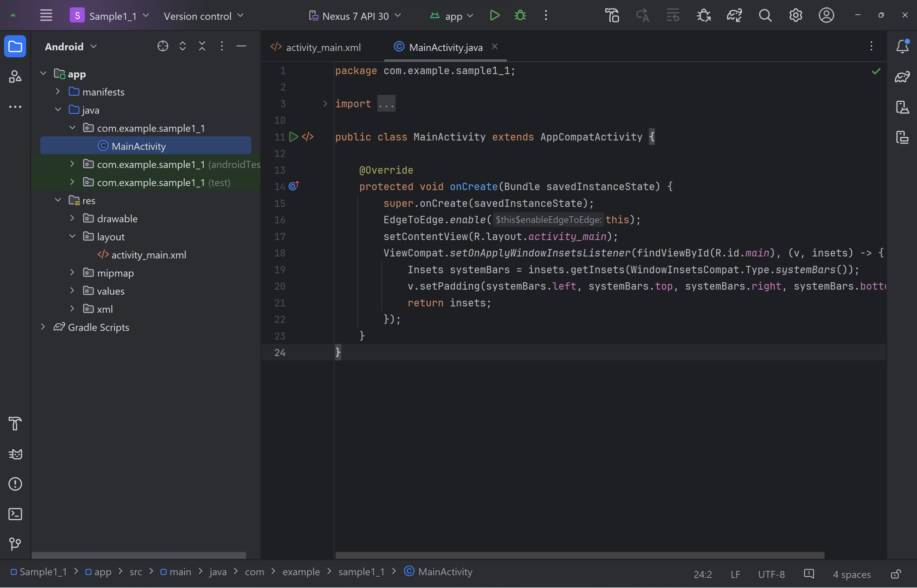Viewport: 917px width, 588px height.
Task: Click the project panel horizontal scrollbar
Action: (x=138, y=555)
